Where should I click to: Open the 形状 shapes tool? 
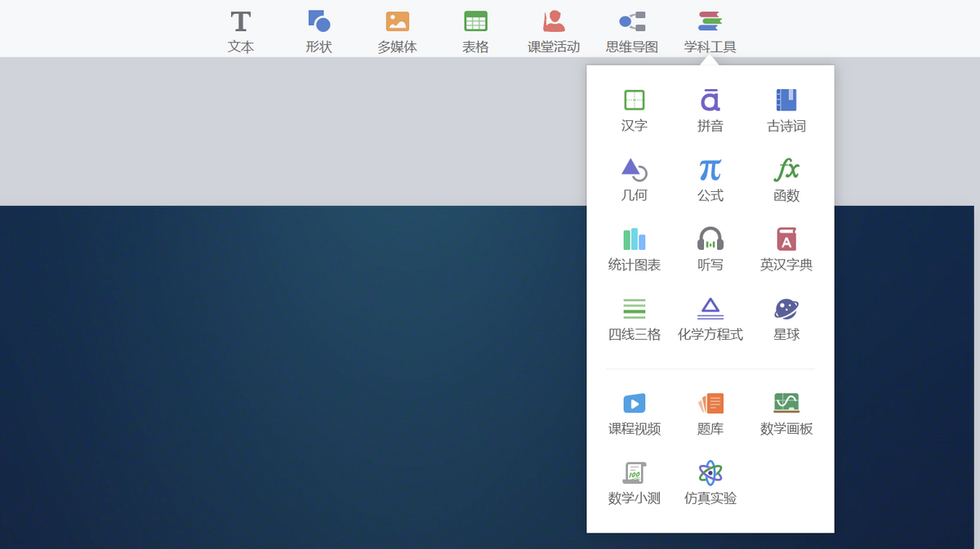pyautogui.click(x=318, y=32)
